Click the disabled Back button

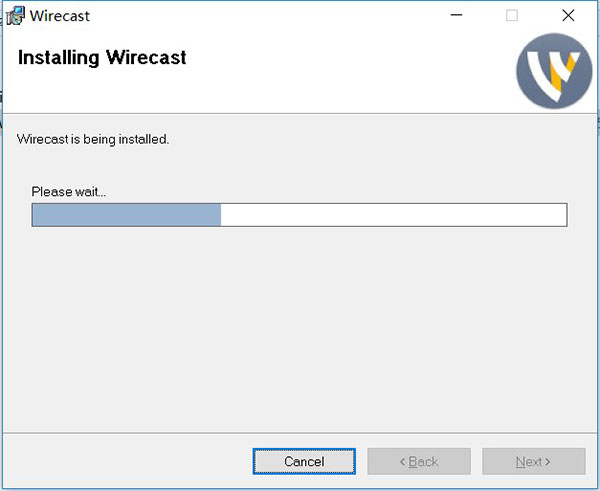coord(419,461)
